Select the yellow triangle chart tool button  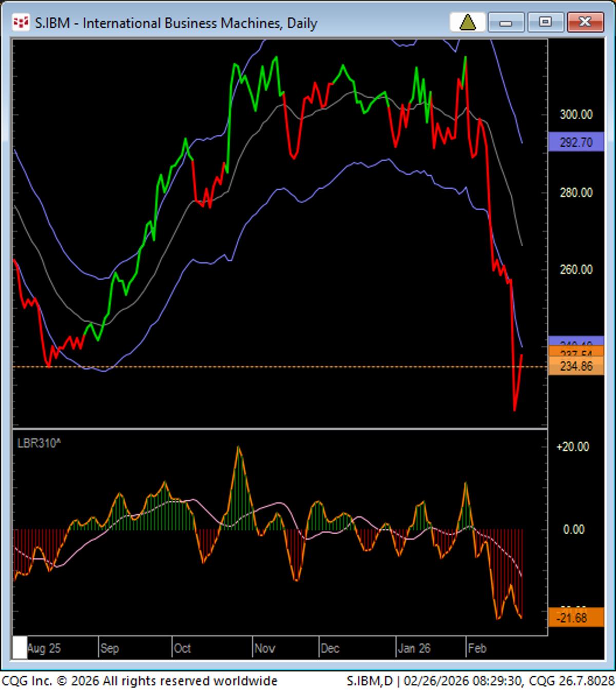click(469, 23)
